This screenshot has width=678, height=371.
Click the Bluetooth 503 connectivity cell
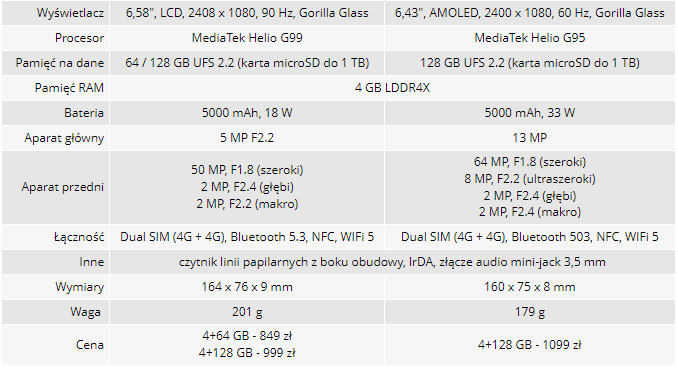pos(530,237)
